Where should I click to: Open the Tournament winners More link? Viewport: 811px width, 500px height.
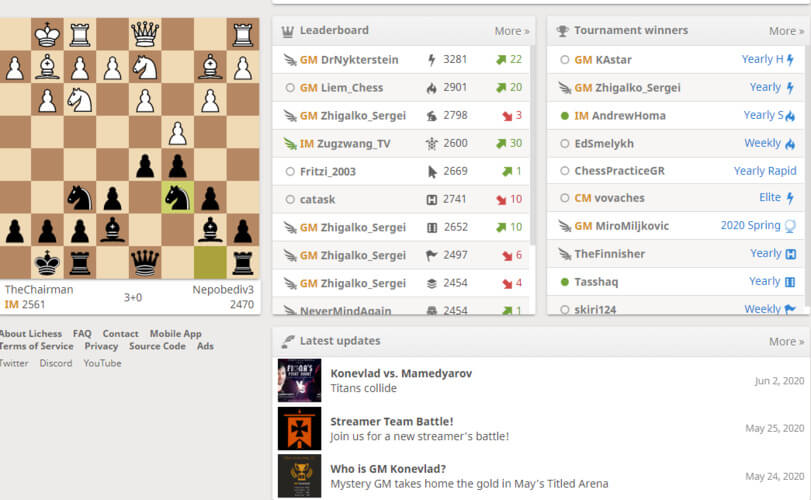click(x=786, y=31)
